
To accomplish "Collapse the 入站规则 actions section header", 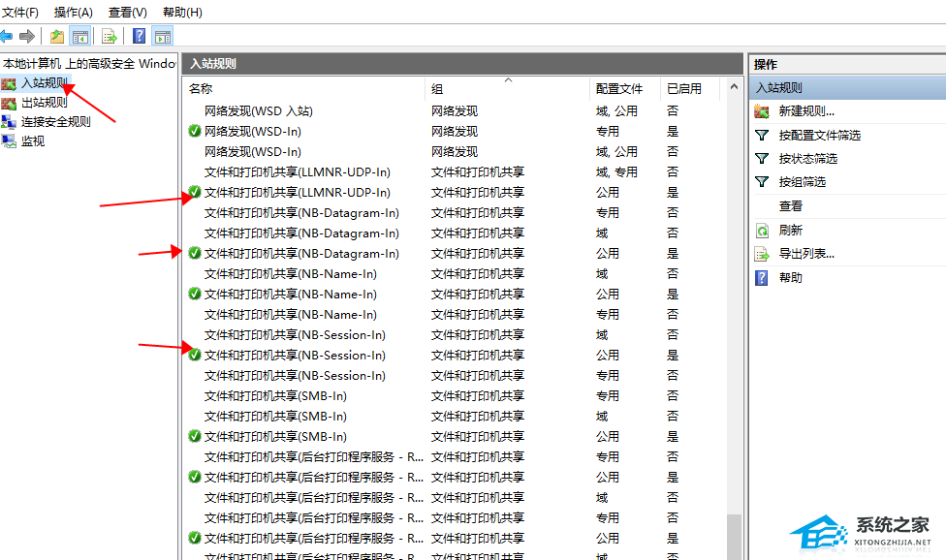I will (848, 88).
